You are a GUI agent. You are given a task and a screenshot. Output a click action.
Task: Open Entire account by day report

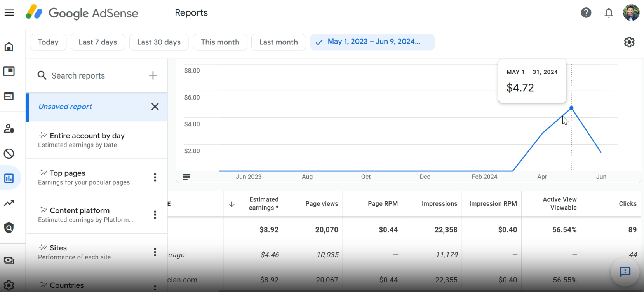(97, 140)
